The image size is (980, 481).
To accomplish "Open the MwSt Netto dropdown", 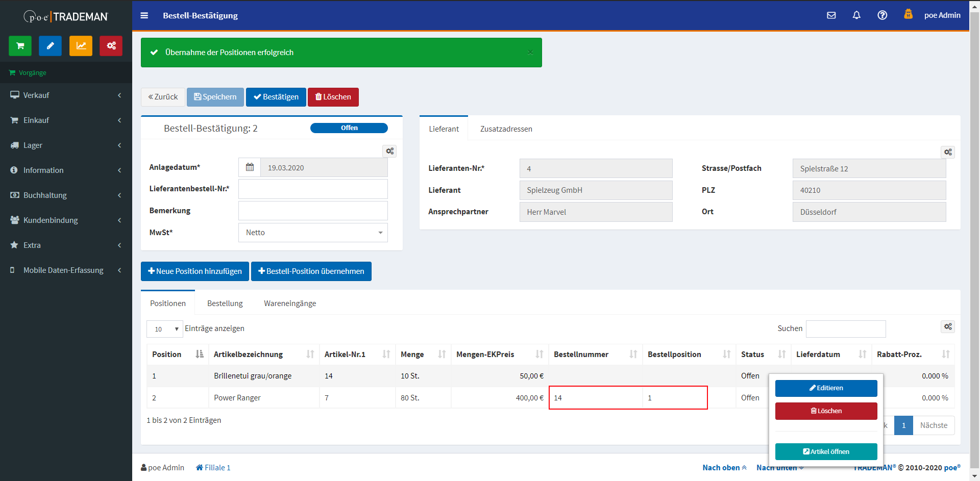I will (x=312, y=233).
